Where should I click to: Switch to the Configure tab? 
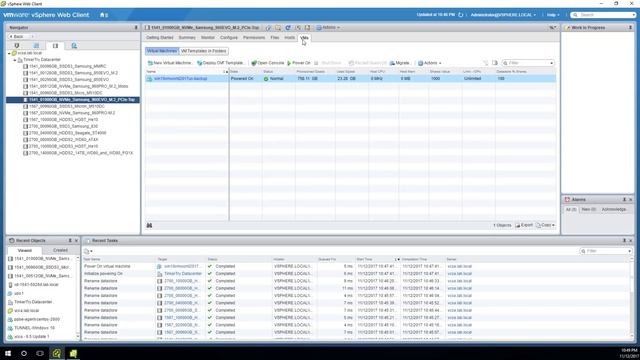pyautogui.click(x=229, y=38)
